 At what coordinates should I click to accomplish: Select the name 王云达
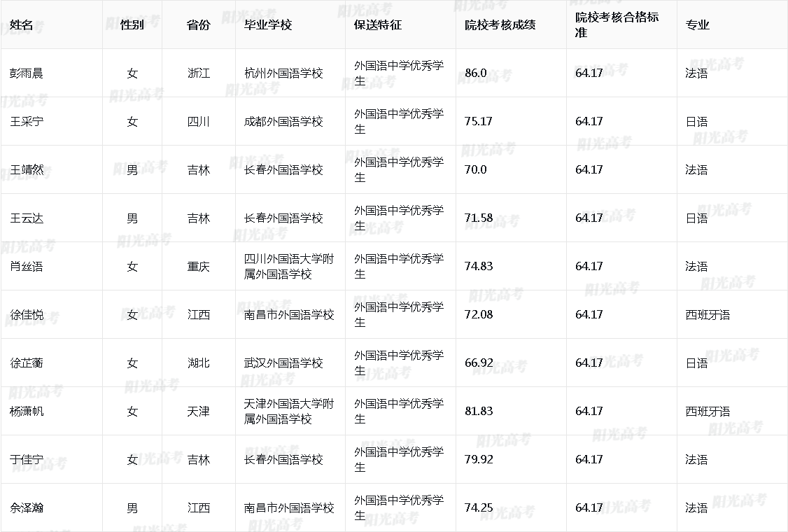[x=27, y=218]
